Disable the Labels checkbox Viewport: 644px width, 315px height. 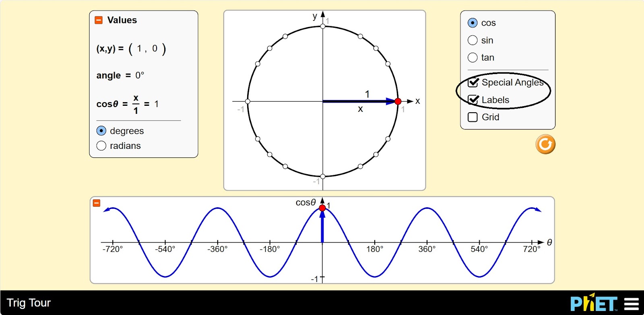tap(473, 100)
